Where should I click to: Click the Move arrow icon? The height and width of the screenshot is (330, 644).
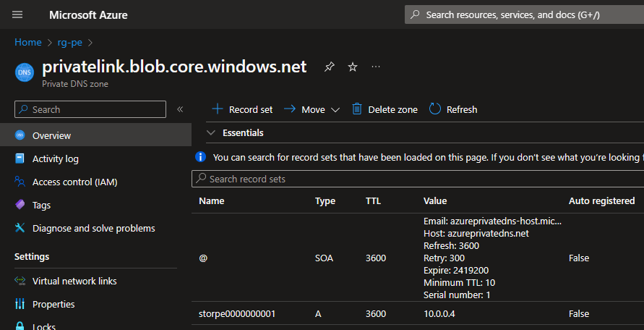point(290,109)
